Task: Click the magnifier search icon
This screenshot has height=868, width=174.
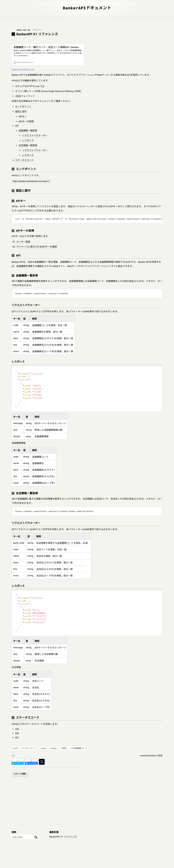Action: 36,837
